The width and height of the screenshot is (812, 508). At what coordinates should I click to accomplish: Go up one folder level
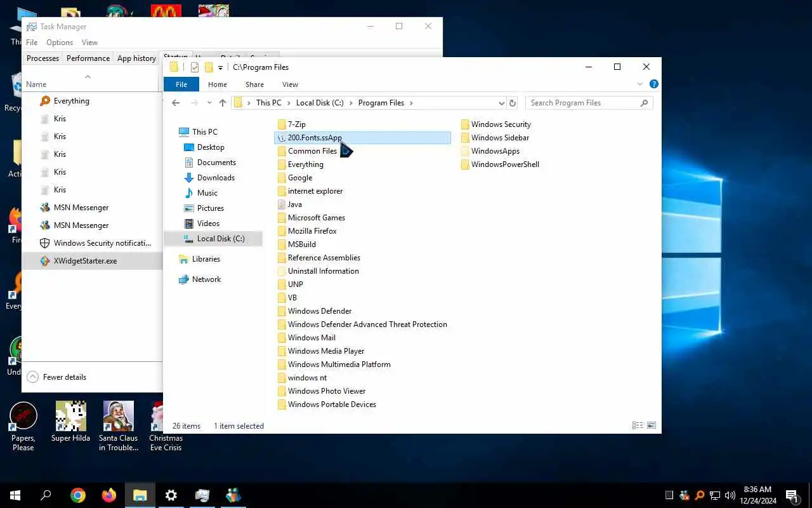[x=222, y=103]
